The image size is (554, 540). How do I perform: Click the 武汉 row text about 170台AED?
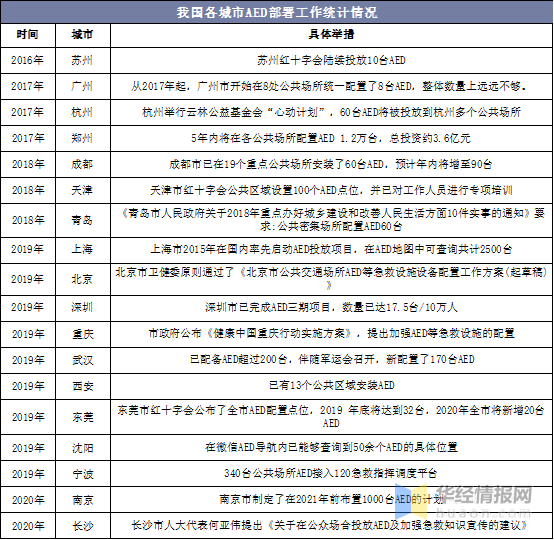tap(332, 359)
